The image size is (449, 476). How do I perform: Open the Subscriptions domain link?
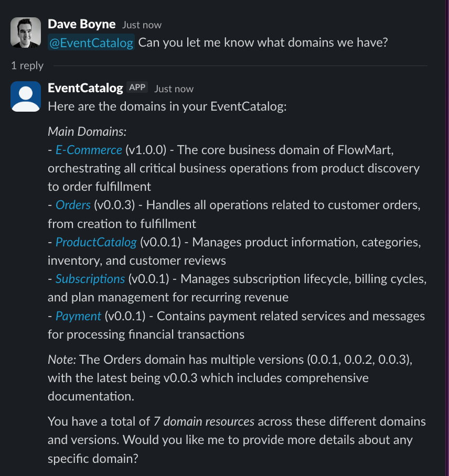(x=90, y=279)
